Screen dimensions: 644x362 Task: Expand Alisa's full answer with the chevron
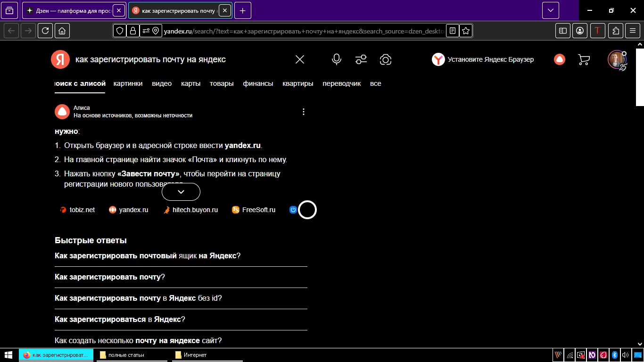181,192
